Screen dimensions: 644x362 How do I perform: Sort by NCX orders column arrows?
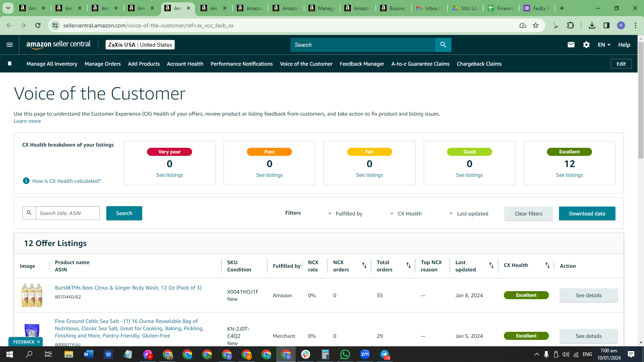pos(364,265)
